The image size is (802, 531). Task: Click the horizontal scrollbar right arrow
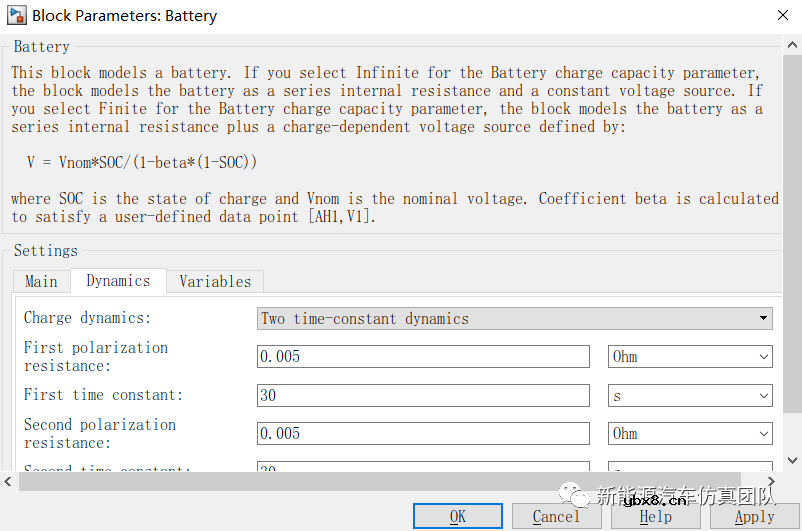(x=771, y=481)
